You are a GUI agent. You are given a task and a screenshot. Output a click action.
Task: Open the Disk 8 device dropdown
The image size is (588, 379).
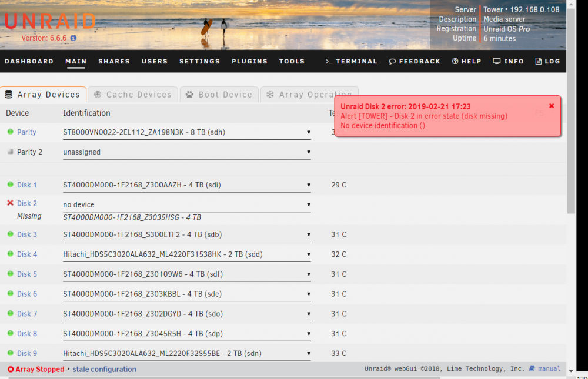[x=187, y=334]
